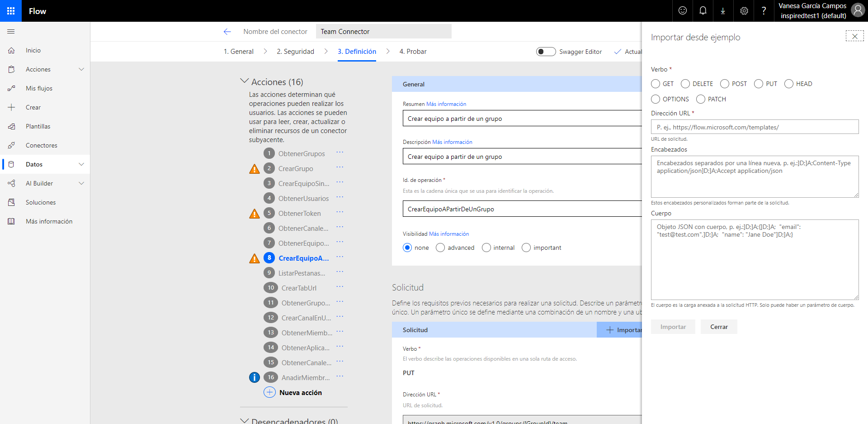
Task: Click the download arrow icon in header
Action: [723, 11]
